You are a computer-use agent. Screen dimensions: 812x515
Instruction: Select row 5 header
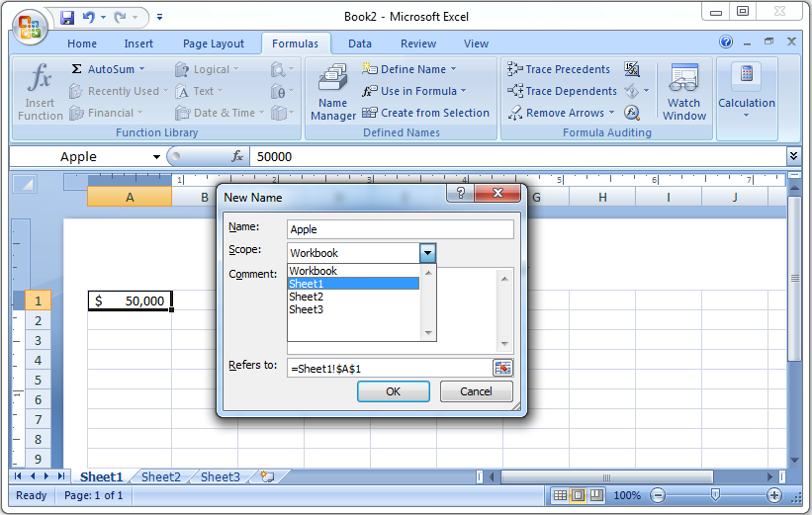pyautogui.click(x=38, y=380)
